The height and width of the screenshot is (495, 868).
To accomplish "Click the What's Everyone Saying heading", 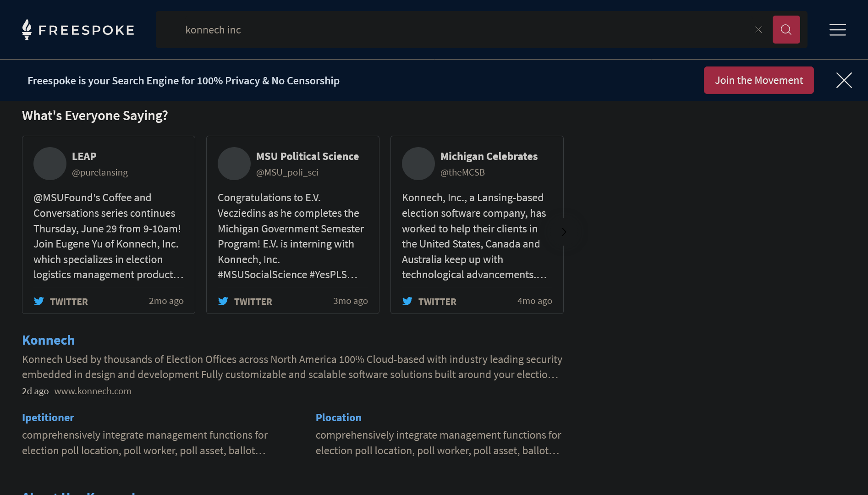I will pyautogui.click(x=95, y=115).
